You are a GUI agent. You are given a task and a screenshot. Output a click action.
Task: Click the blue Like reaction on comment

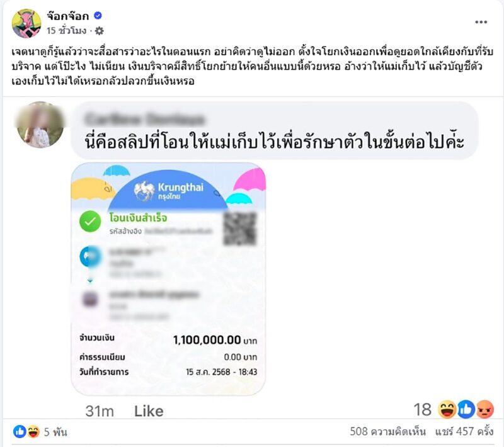coord(466,409)
